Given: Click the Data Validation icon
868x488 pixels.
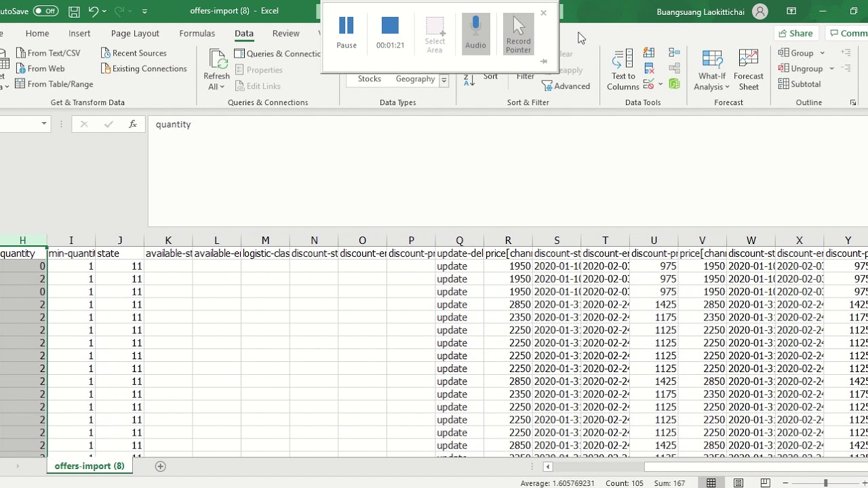Looking at the screenshot, I should (x=648, y=84).
